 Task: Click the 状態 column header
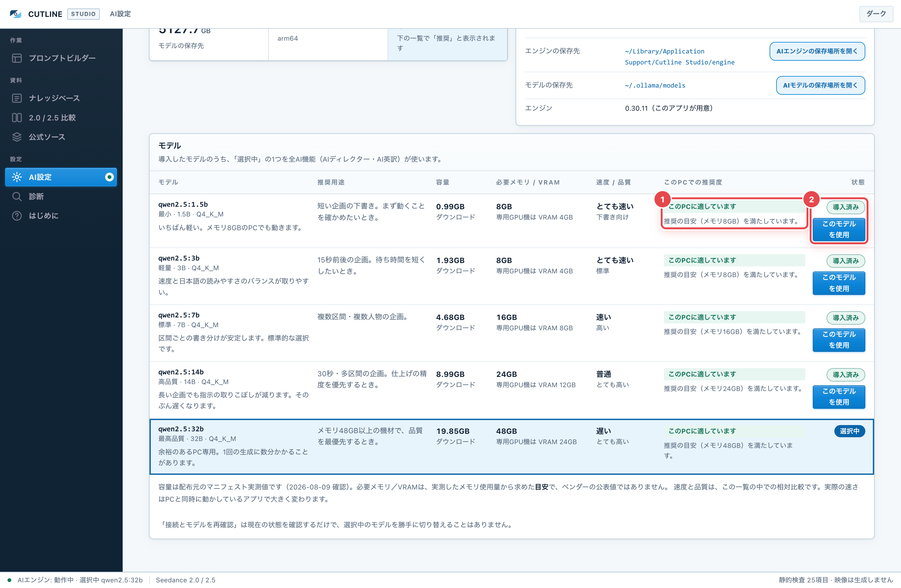(x=858, y=182)
